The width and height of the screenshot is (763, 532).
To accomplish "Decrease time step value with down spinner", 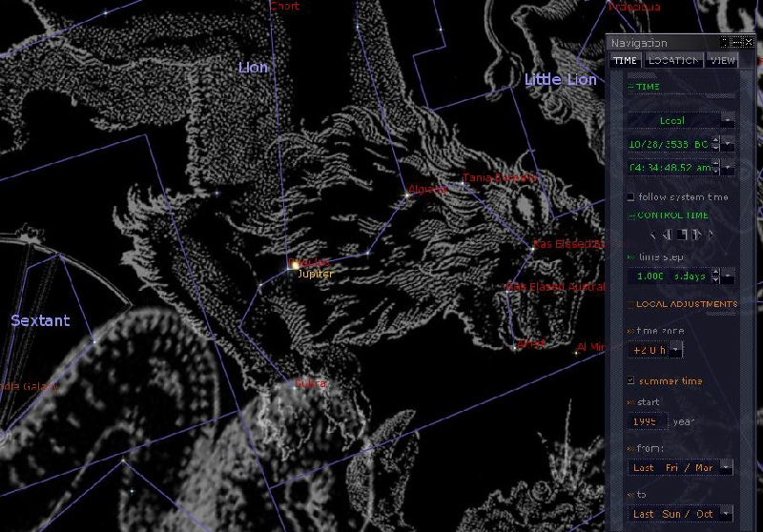I will click(x=715, y=279).
